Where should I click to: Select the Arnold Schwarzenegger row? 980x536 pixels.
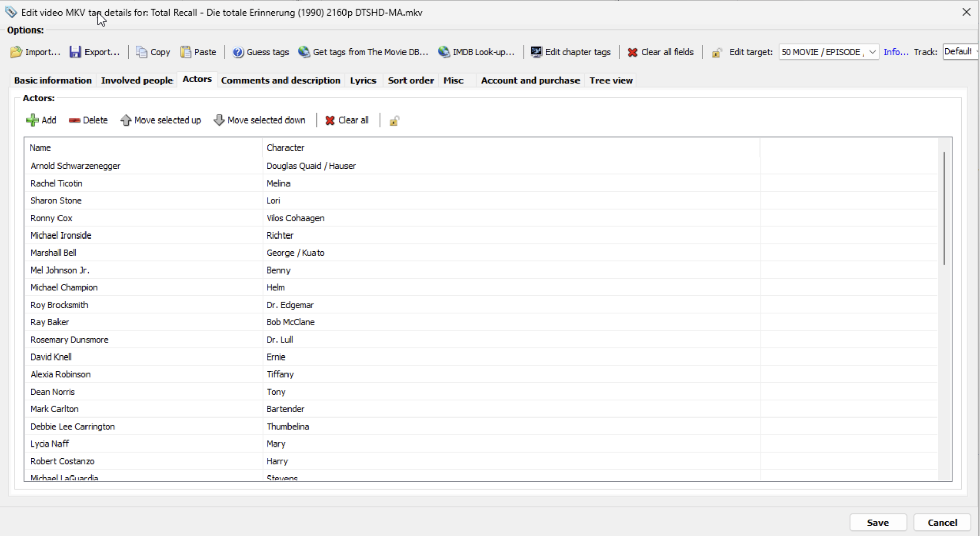point(481,166)
